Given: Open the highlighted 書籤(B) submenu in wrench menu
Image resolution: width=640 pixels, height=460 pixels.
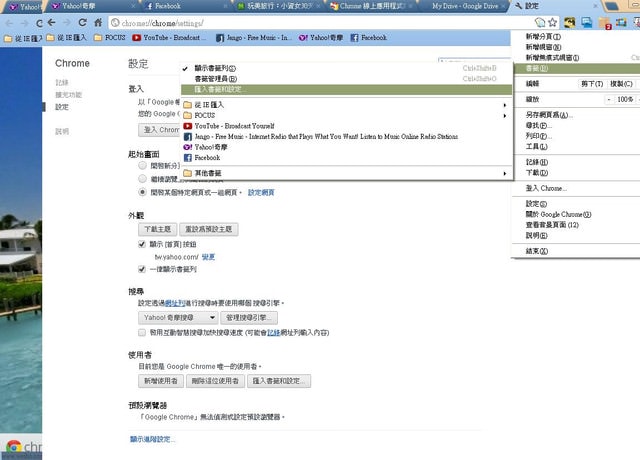Looking at the screenshot, I should pos(576,68).
